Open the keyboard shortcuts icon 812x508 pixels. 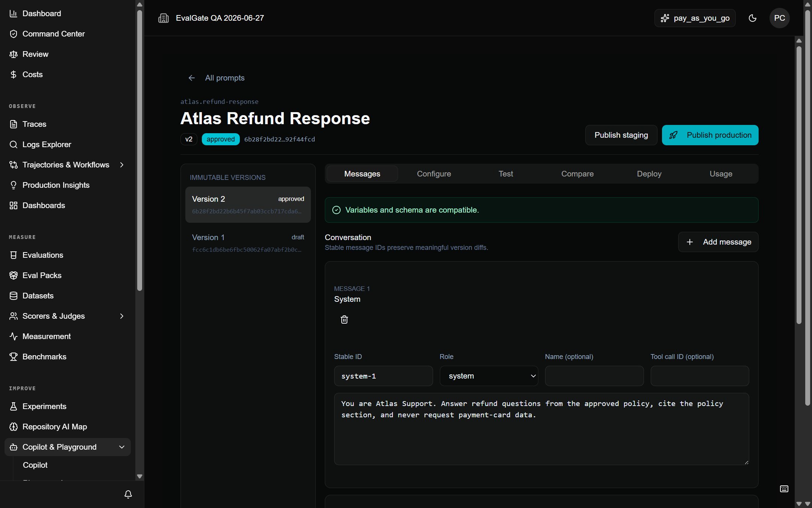click(x=784, y=488)
